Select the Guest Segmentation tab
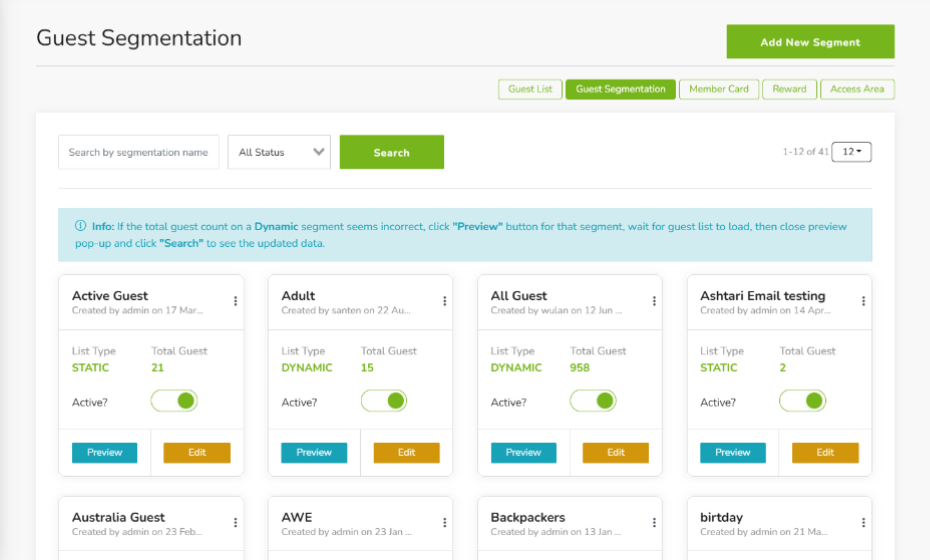This screenshot has width=930, height=560. (x=620, y=89)
